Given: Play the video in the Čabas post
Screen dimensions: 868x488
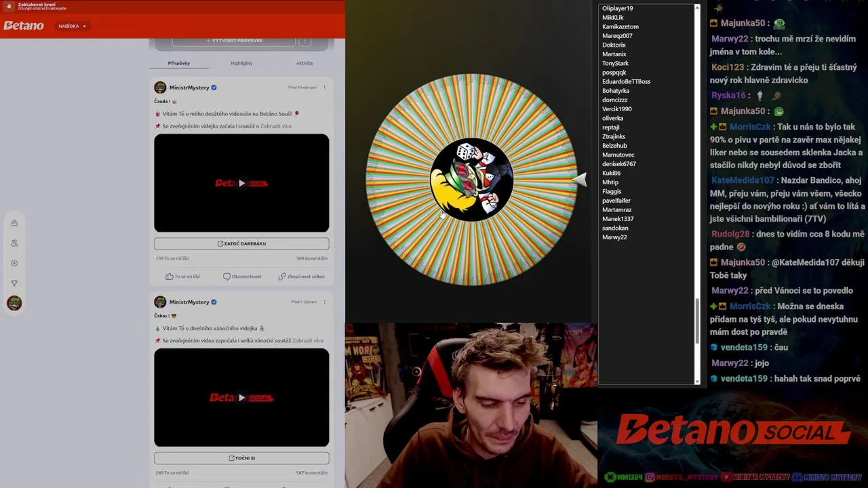Looking at the screenshot, I should 241,398.
